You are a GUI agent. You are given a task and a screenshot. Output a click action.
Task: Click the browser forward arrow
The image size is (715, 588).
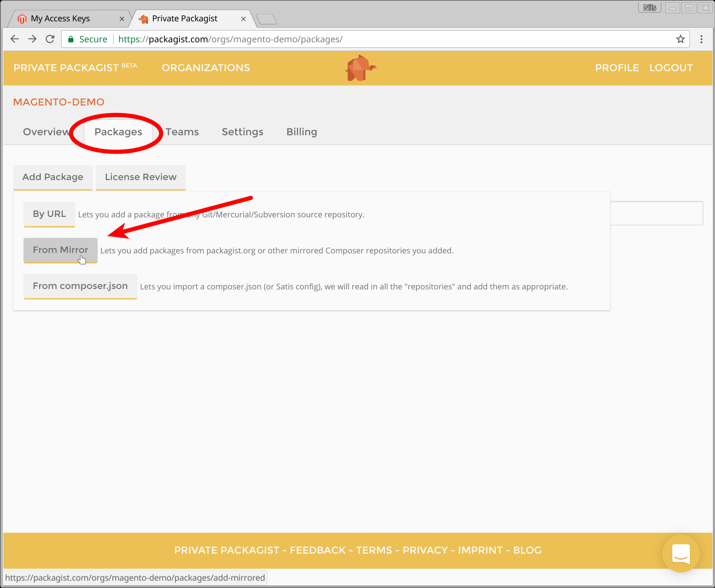32,39
